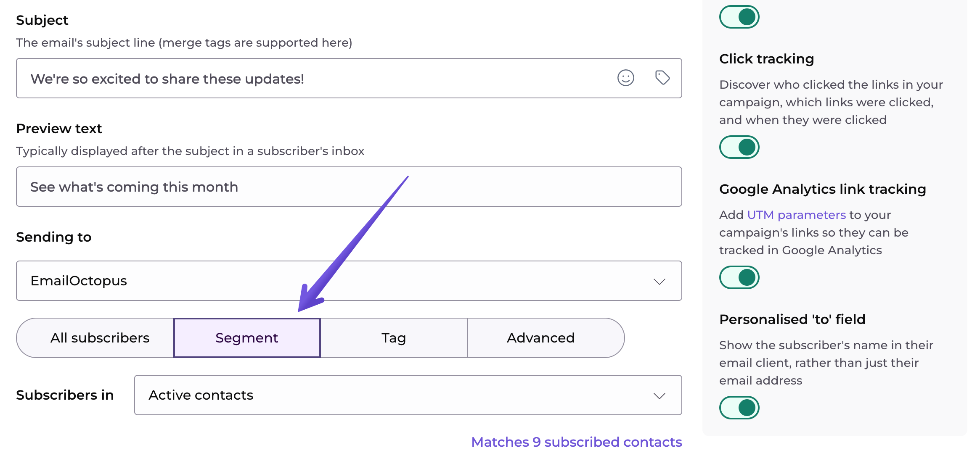Click into the Preview text field
The width and height of the screenshot is (980, 469).
[349, 187]
